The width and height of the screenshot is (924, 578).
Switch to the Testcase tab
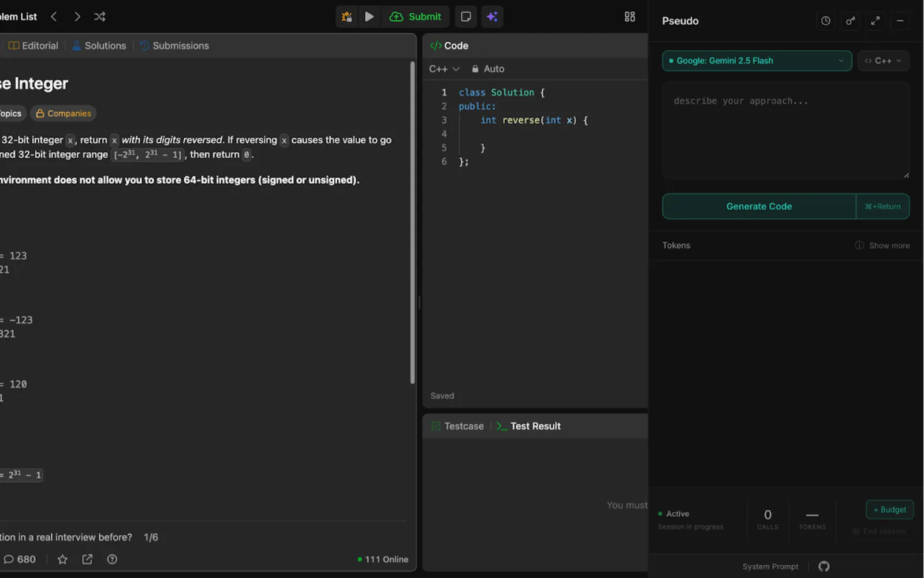(457, 426)
